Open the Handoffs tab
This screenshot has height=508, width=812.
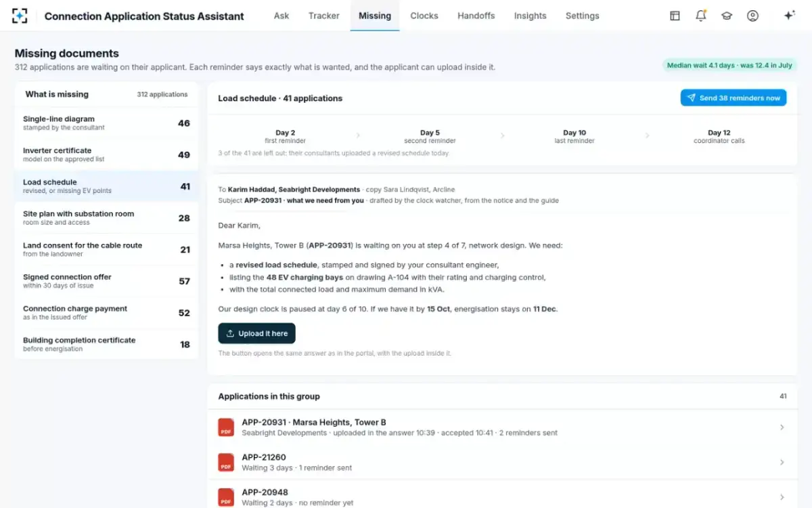point(476,16)
